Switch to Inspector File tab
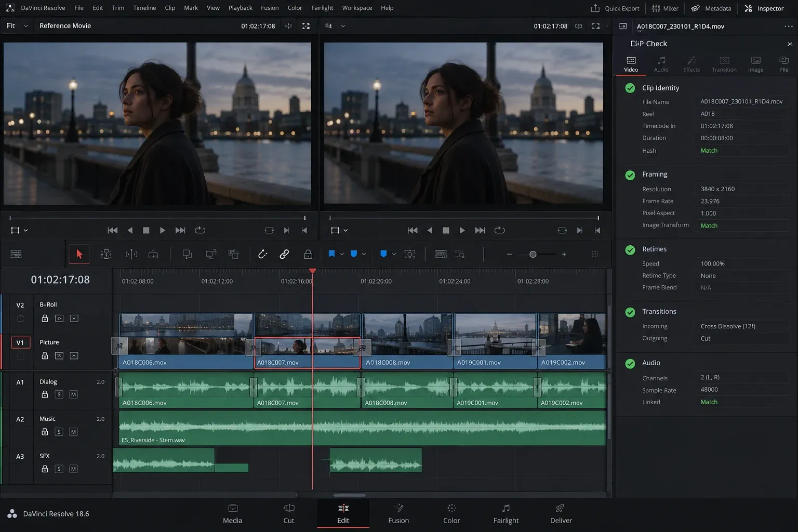The image size is (798, 532). click(x=784, y=64)
